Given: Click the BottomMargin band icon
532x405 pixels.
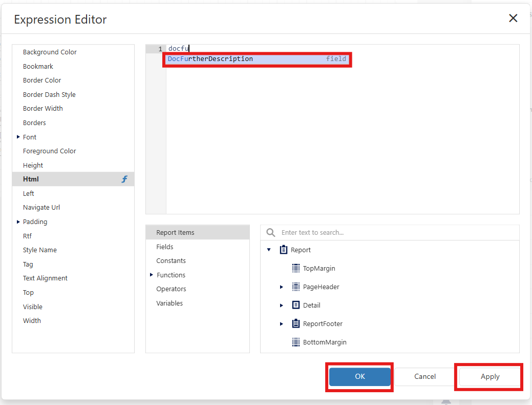Looking at the screenshot, I should click(x=296, y=342).
